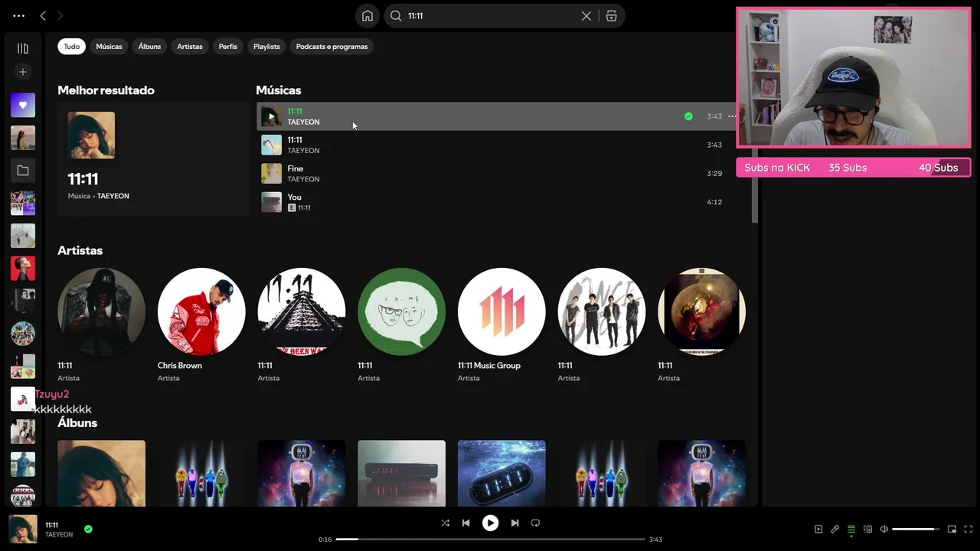Skip to previous track
The width and height of the screenshot is (980, 551).
pyautogui.click(x=465, y=523)
